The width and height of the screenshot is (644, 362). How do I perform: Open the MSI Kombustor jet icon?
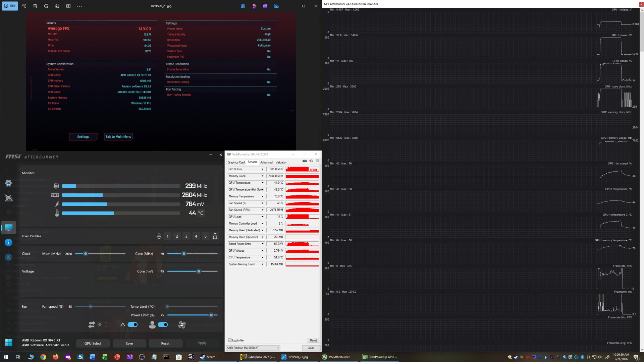click(9, 198)
